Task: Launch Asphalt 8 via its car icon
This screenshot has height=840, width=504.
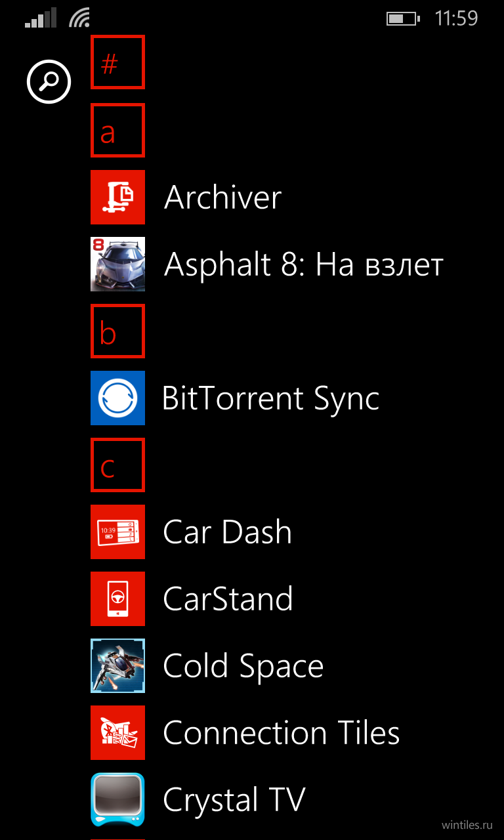Action: click(117, 264)
